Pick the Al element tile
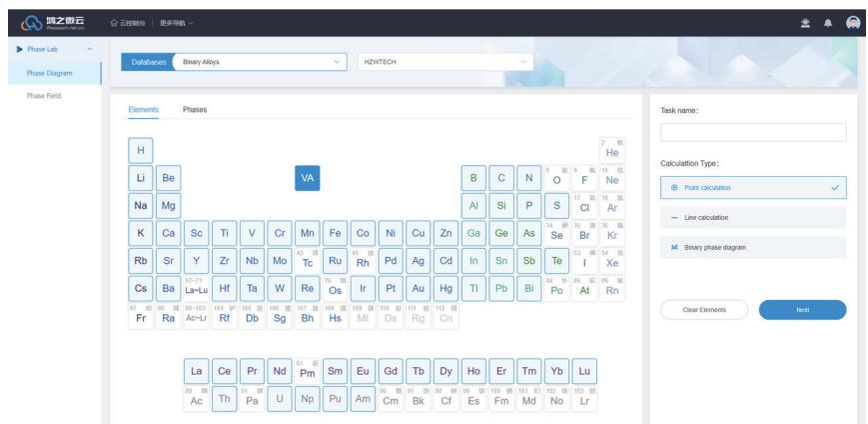Image resolution: width=868 pixels, height=424 pixels. pyautogui.click(x=473, y=206)
